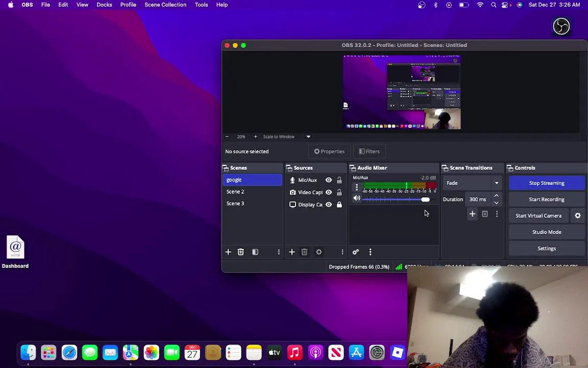Open the Dashboard HTTP file on desktop
The height and width of the screenshot is (368, 588).
pos(15,252)
